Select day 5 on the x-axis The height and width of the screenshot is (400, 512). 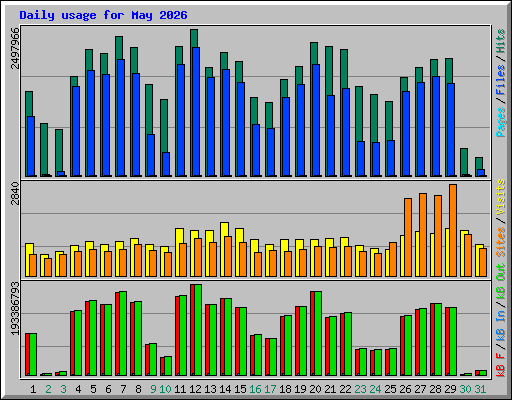pos(93,389)
